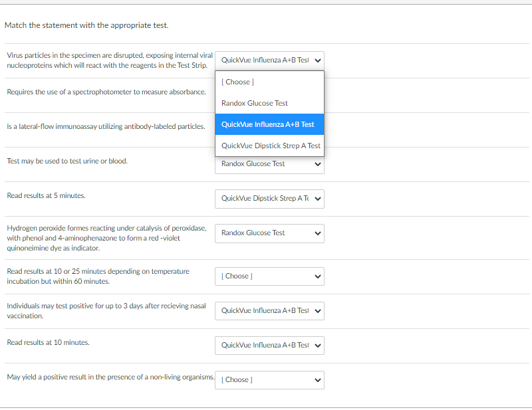Pick highlighted QuickVue Influenza A+B Test option
The image size is (532, 410).
(269, 124)
